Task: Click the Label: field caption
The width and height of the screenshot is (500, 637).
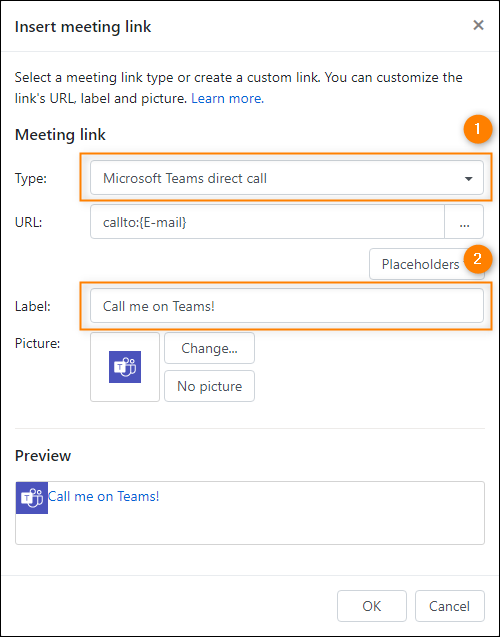Action: point(32,306)
